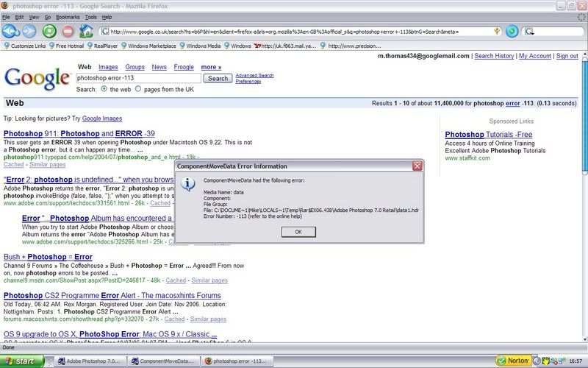Image resolution: width=588 pixels, height=368 pixels.
Task: Open 'Bush + Photoshop = Error' result
Action: click(x=48, y=257)
